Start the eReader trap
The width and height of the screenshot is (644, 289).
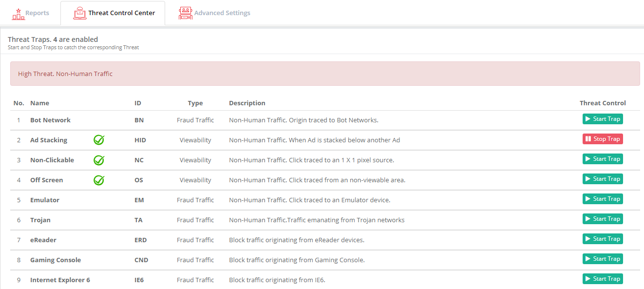[x=603, y=239]
